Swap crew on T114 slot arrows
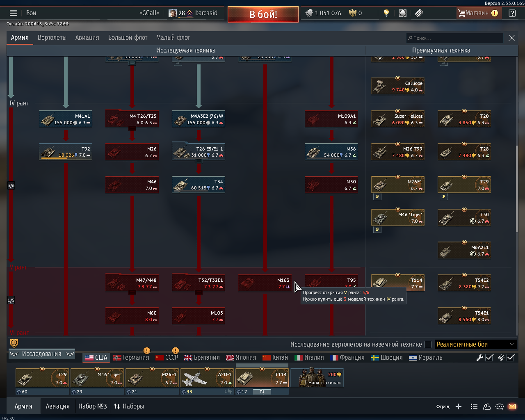The height and width of the screenshot is (420, 525). (x=262, y=392)
